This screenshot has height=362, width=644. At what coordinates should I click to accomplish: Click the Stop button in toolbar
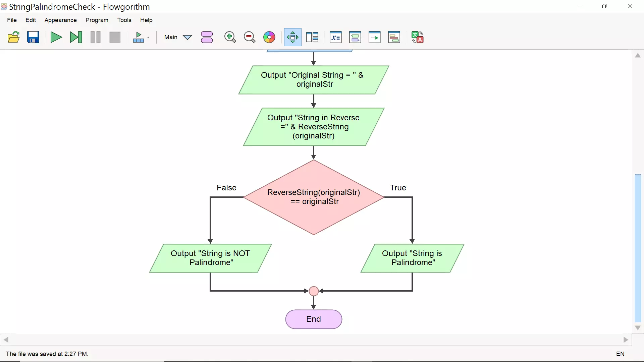(x=115, y=37)
